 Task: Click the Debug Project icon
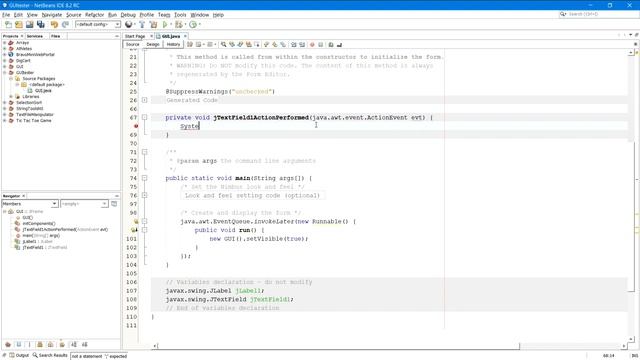178,24
